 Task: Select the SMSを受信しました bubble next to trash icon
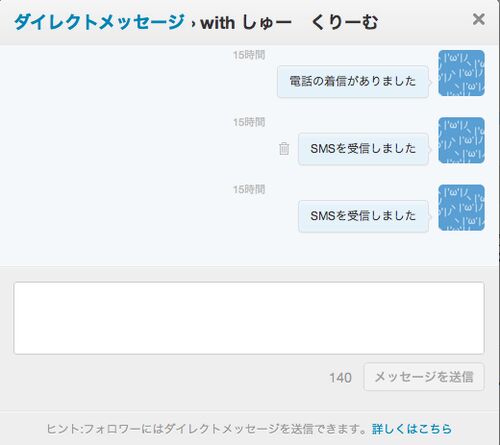click(x=363, y=149)
